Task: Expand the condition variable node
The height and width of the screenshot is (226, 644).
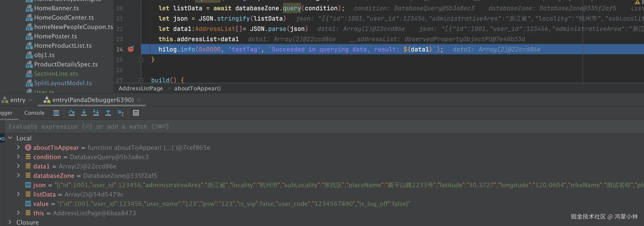Action: click(x=18, y=157)
